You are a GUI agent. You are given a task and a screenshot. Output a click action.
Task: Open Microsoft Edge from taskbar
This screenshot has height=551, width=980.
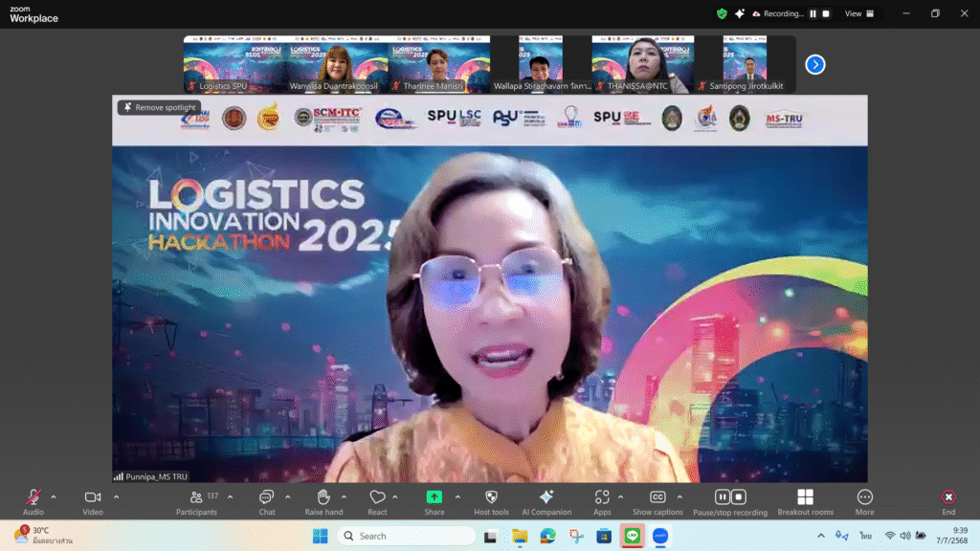tap(548, 536)
